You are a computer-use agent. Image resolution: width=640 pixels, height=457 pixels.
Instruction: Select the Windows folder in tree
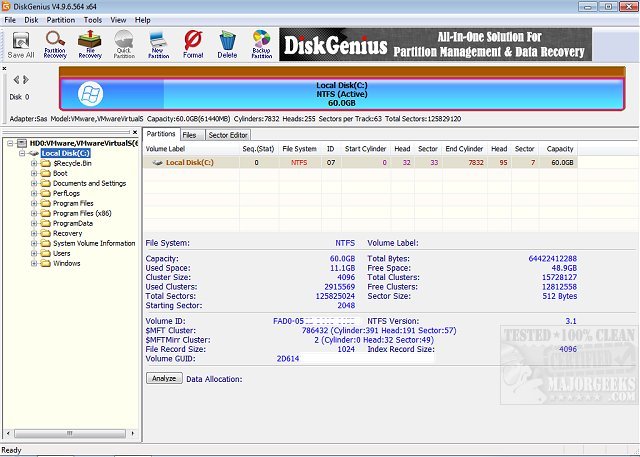67,263
